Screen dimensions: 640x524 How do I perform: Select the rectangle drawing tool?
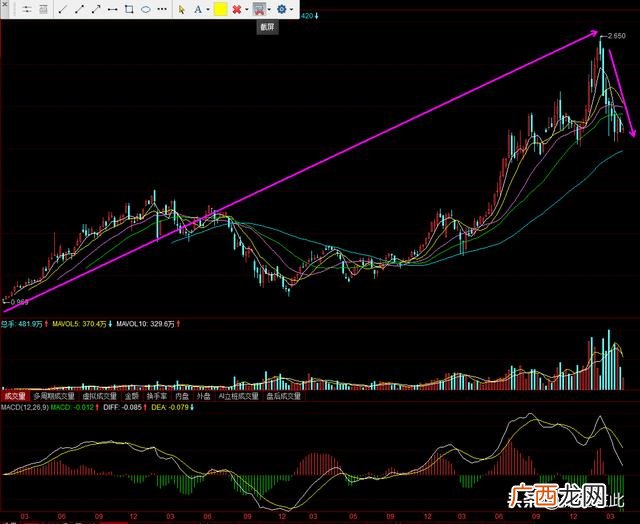click(129, 9)
